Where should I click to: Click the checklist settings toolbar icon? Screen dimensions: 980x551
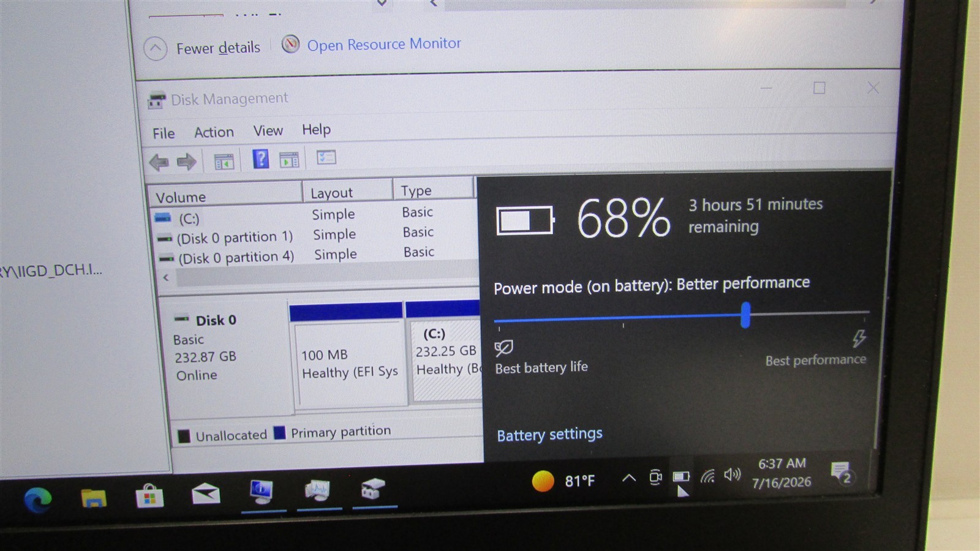pyautogui.click(x=326, y=158)
